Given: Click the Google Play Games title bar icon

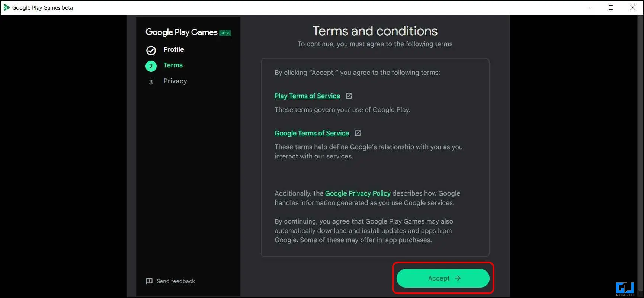Looking at the screenshot, I should pos(6,7).
